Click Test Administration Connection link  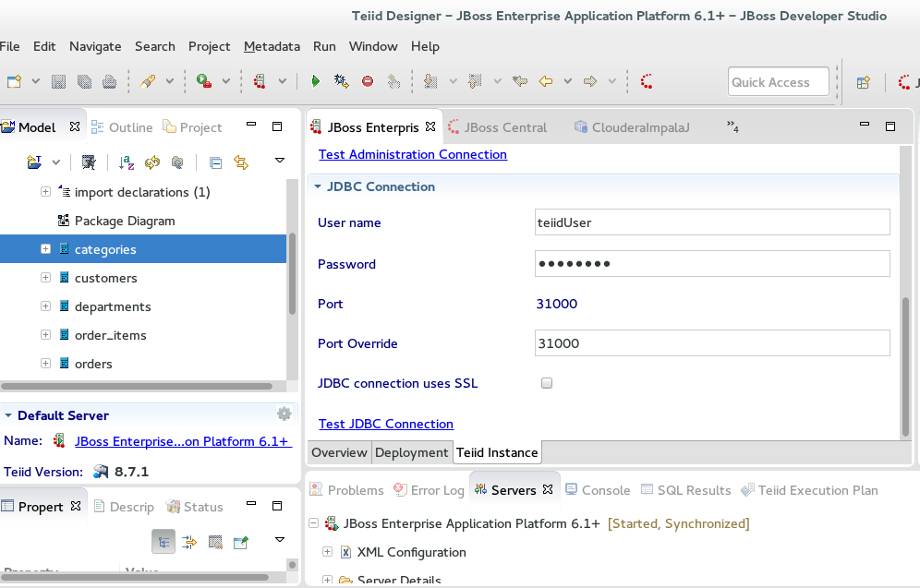click(413, 154)
